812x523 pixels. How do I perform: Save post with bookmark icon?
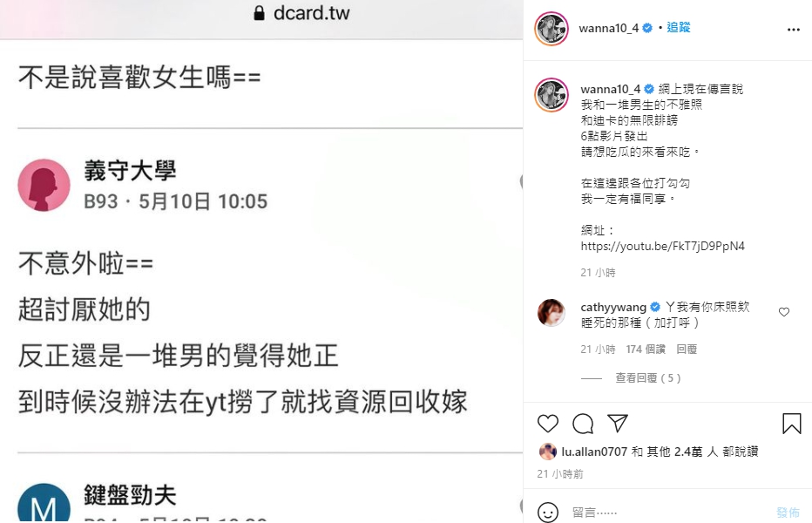click(791, 424)
